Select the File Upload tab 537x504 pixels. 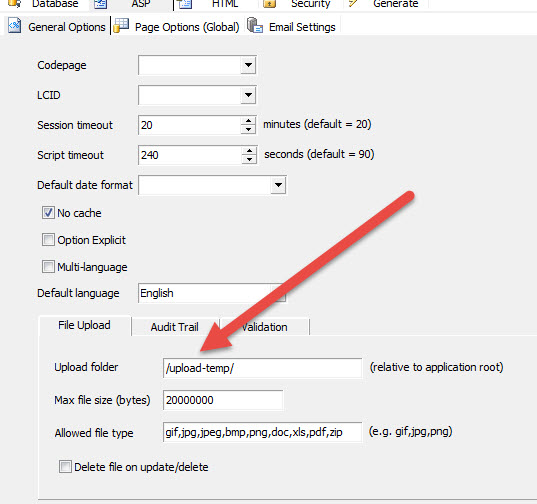click(84, 325)
